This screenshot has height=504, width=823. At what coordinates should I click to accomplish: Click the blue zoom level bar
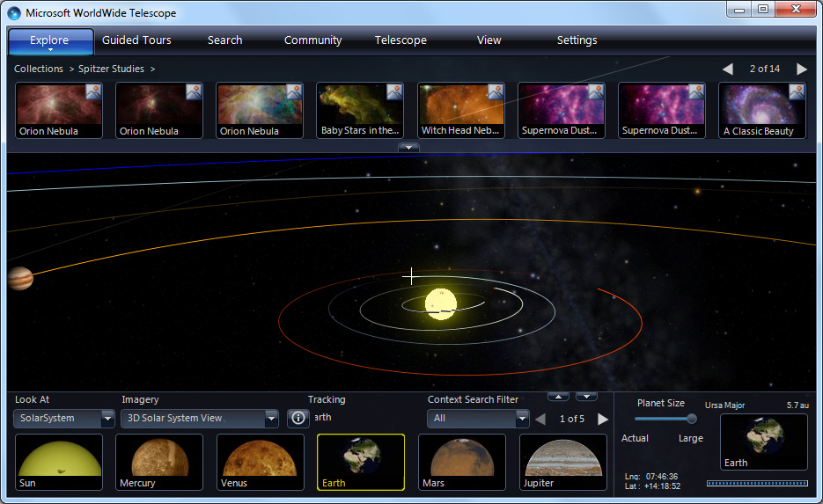[757, 483]
